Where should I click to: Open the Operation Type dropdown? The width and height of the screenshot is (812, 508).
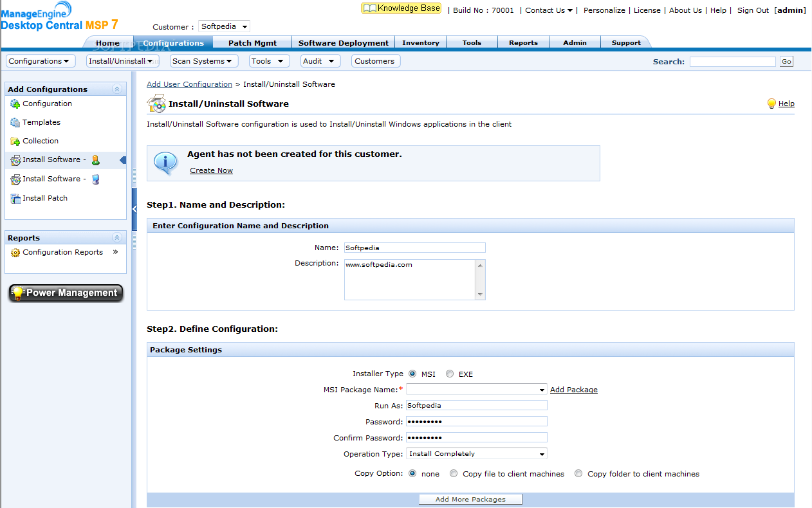coord(477,454)
